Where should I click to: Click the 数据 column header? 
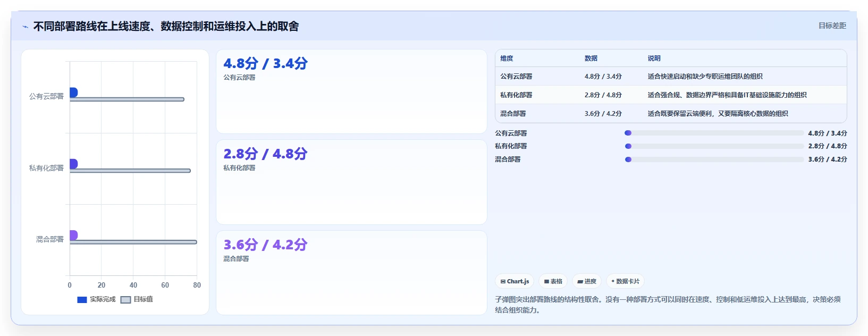click(591, 58)
